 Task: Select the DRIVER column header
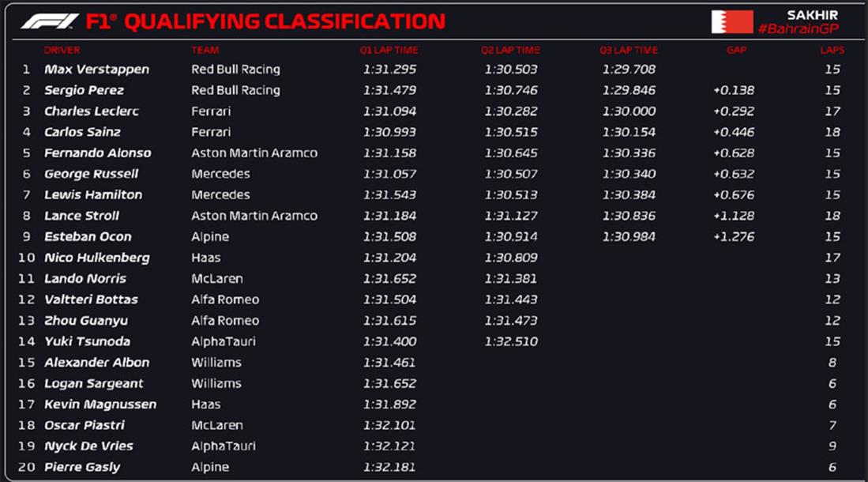click(x=62, y=51)
